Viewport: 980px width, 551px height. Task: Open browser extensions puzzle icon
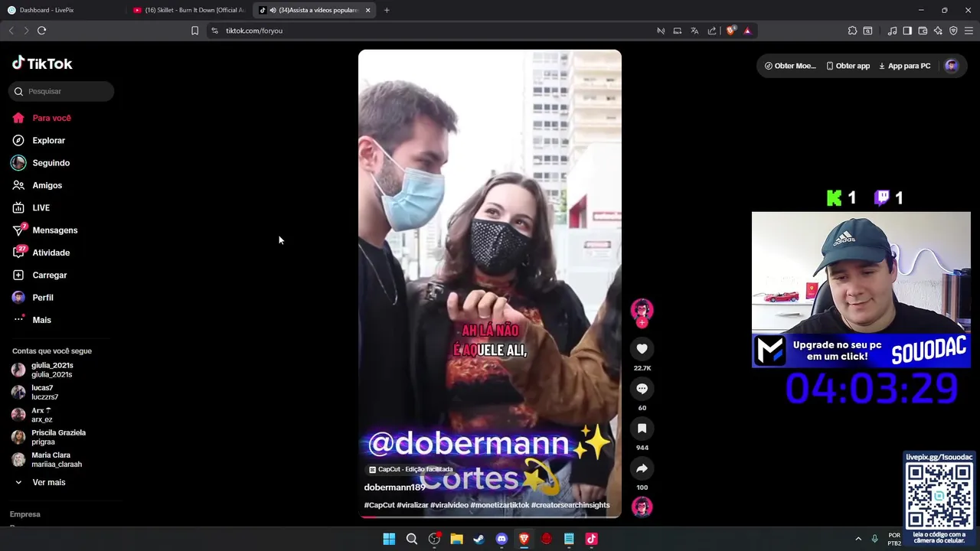pos(852,31)
